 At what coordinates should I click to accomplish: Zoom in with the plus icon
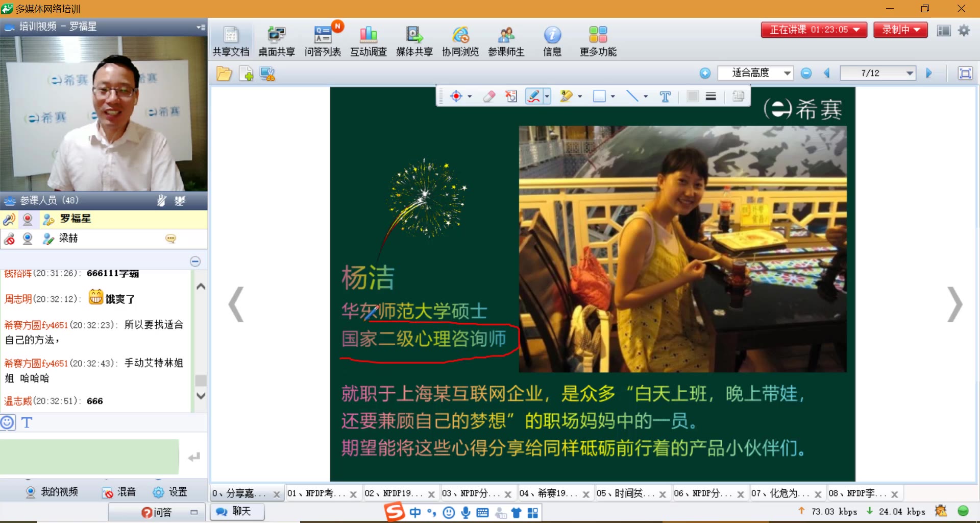(705, 73)
